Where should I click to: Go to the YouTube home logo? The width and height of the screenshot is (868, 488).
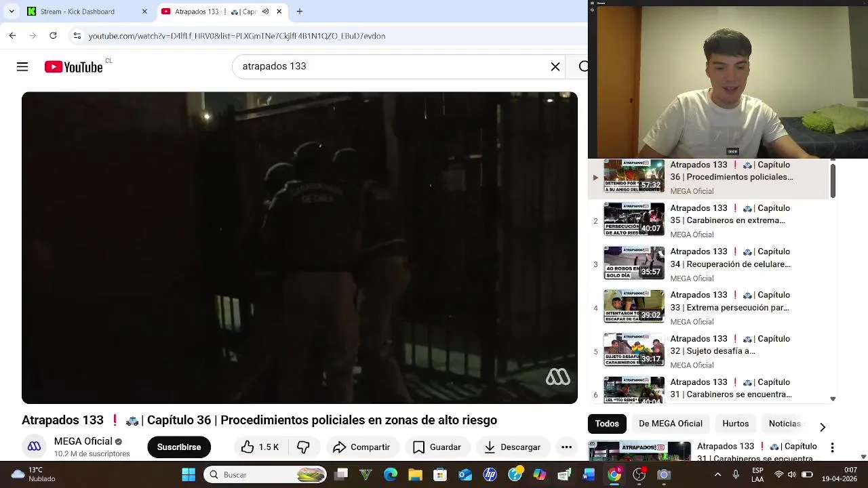pos(73,66)
